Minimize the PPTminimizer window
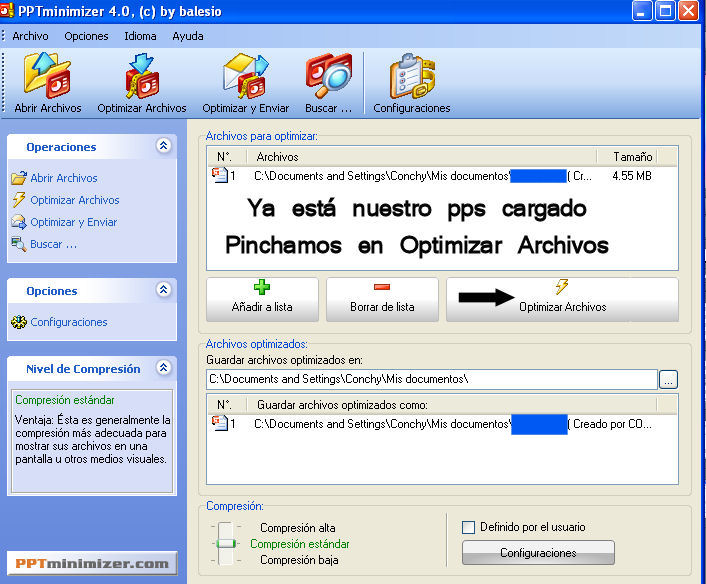 (x=642, y=11)
